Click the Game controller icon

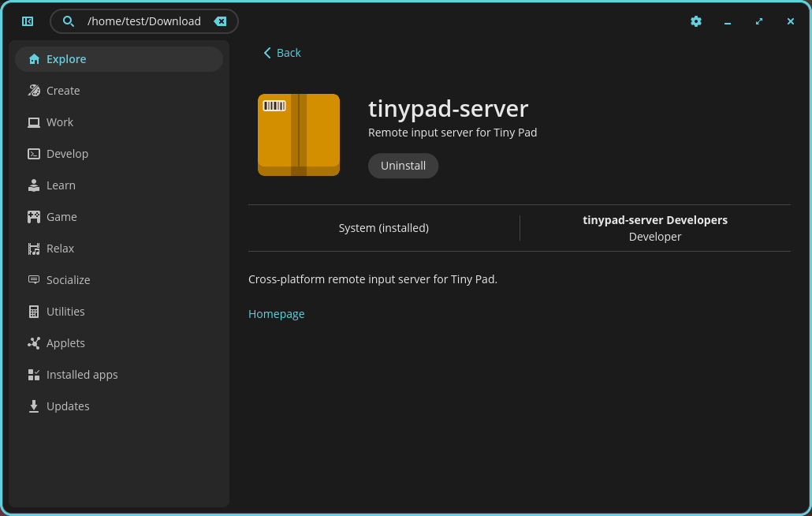(34, 217)
